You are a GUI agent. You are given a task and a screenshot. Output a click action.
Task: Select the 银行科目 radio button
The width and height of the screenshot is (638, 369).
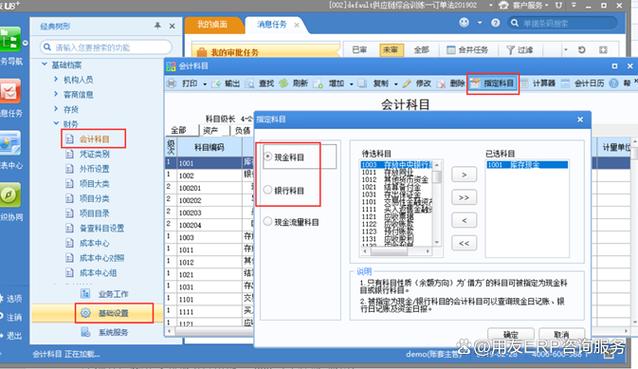coord(268,190)
